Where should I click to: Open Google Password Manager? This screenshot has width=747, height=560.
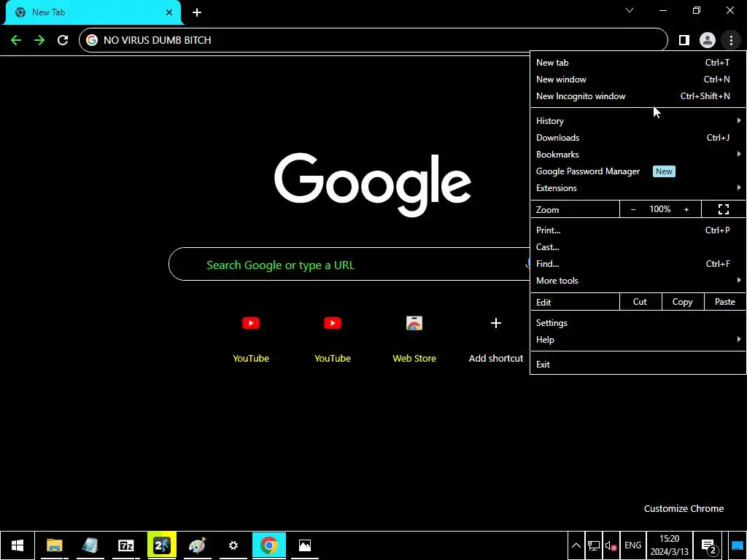click(x=638, y=171)
